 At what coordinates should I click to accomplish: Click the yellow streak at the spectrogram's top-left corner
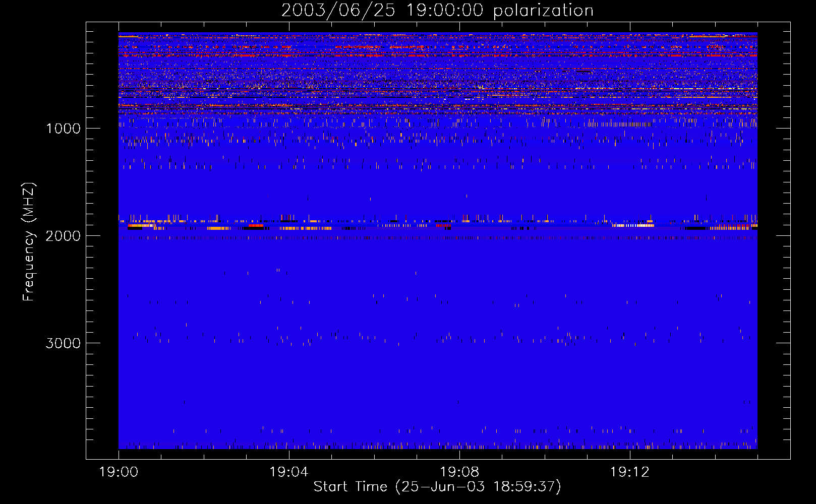click(128, 36)
